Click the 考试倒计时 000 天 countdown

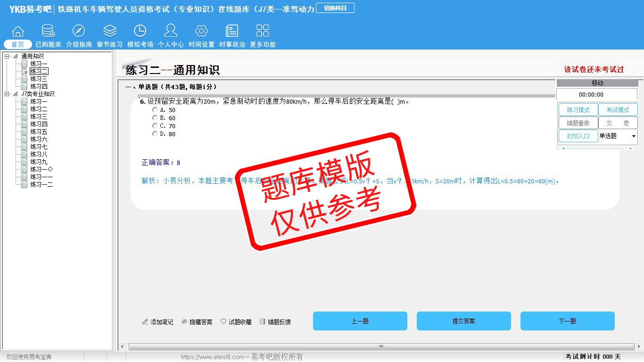tap(593, 357)
